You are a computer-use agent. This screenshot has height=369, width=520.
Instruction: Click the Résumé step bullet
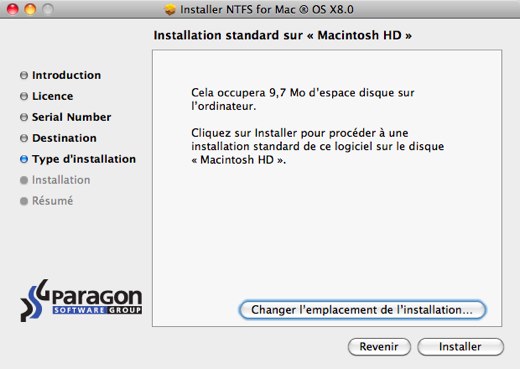point(24,201)
